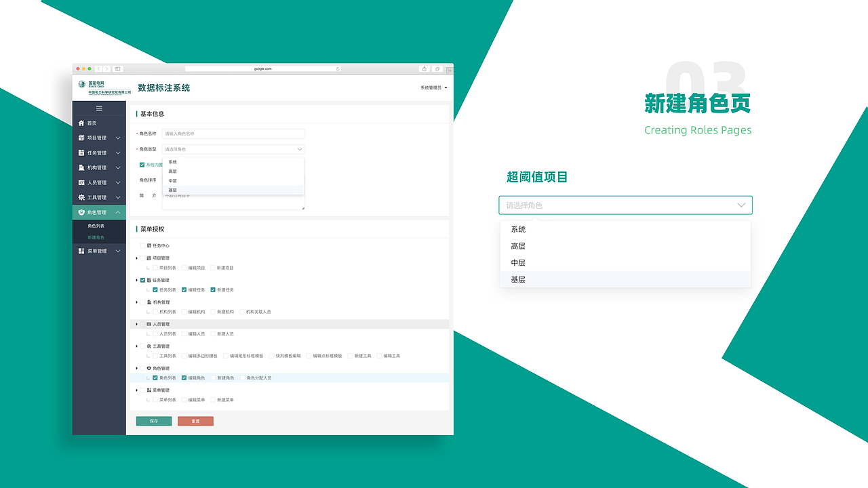Check the 快判模板编辑 checkbox

coord(271,356)
